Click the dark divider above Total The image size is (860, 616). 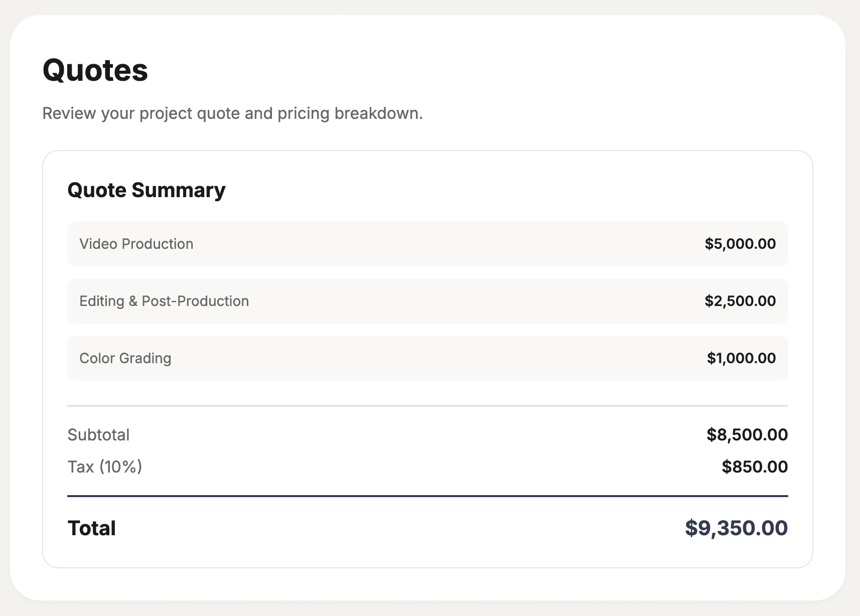tap(427, 496)
